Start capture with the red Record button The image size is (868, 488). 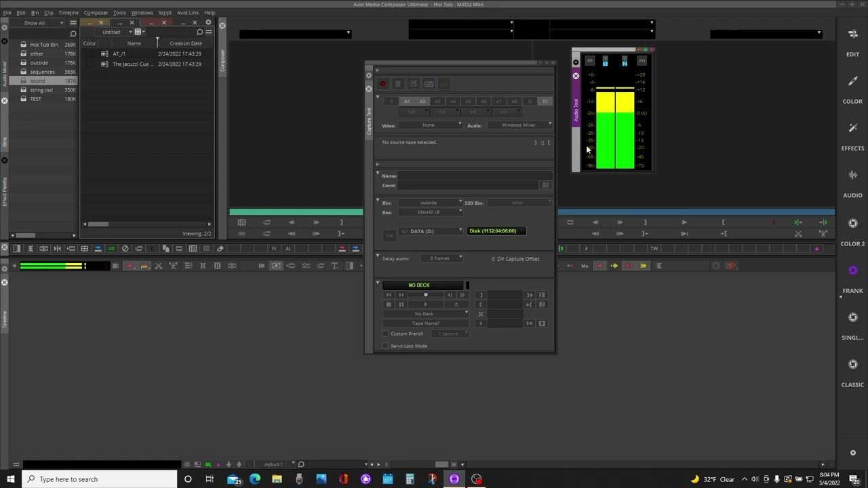(383, 83)
